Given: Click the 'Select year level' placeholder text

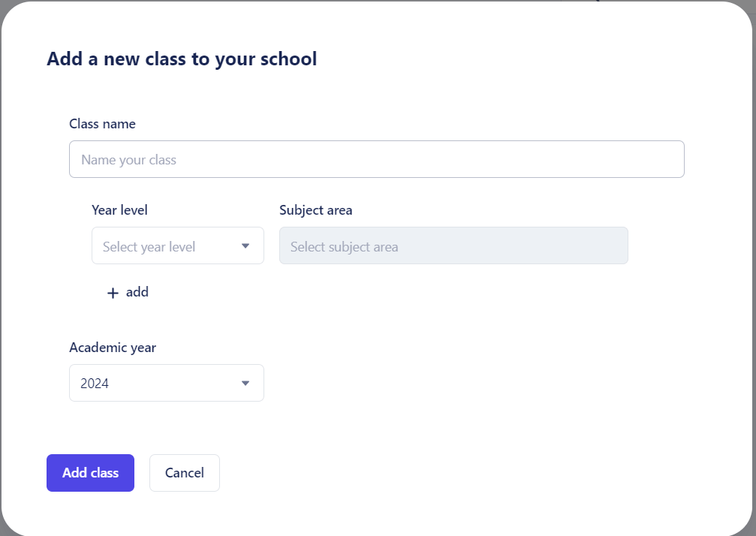Looking at the screenshot, I should click(x=149, y=247).
